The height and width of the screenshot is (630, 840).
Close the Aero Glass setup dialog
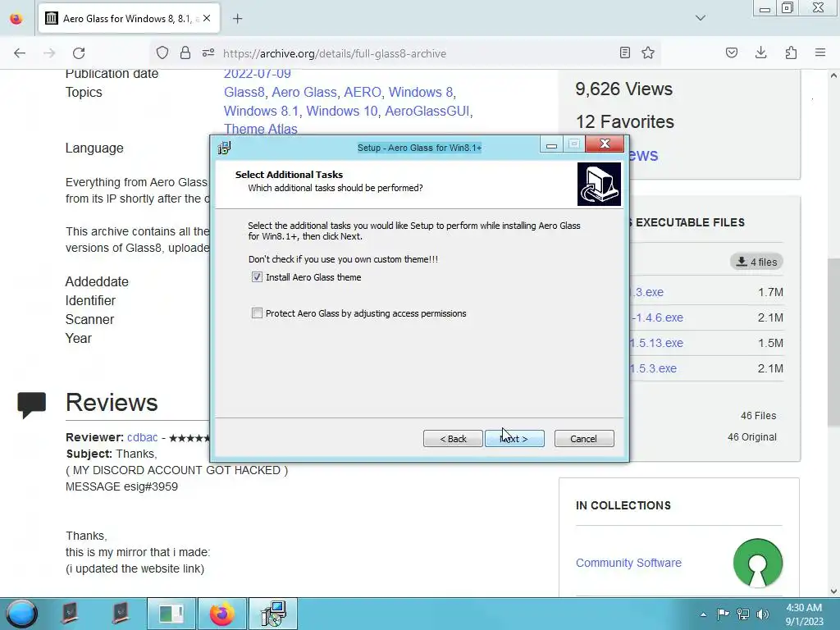[605, 144]
